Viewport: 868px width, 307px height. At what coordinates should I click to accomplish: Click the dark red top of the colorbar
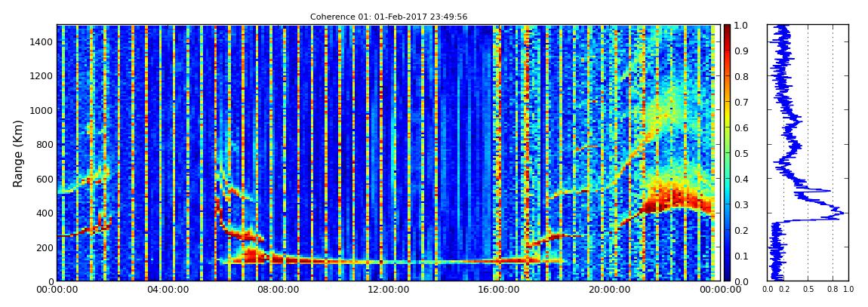728,29
